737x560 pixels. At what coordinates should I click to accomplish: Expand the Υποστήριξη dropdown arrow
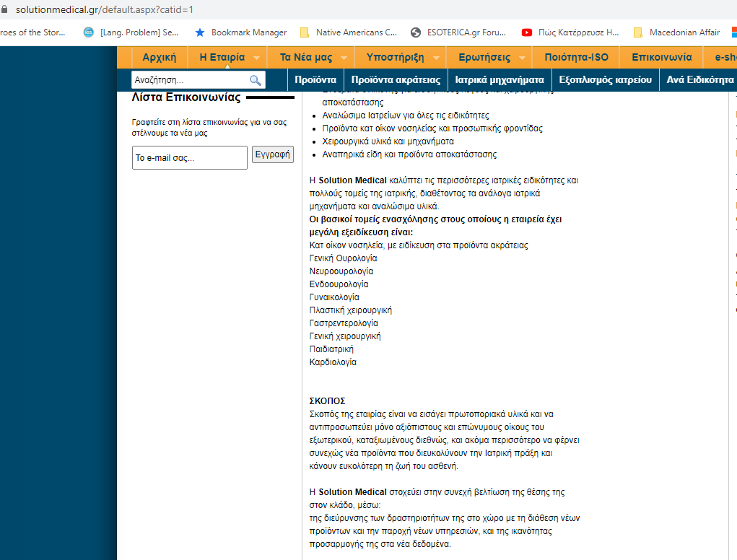pos(436,58)
